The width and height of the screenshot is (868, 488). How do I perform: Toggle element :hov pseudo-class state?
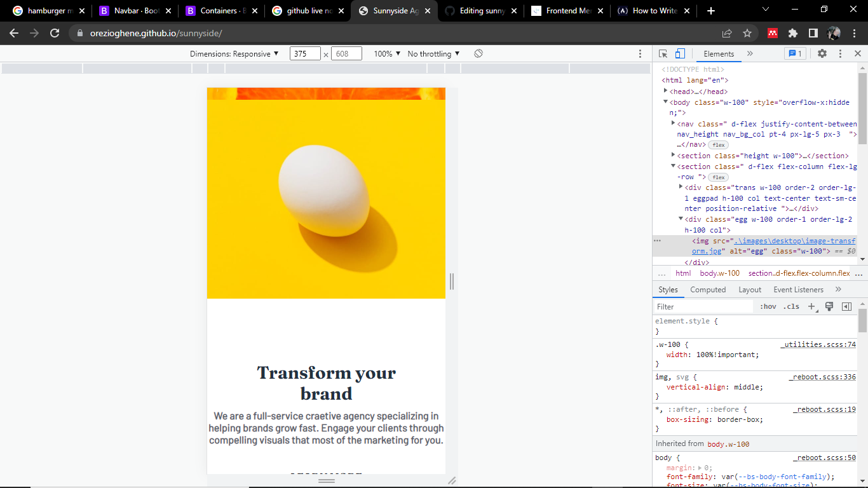coord(768,306)
